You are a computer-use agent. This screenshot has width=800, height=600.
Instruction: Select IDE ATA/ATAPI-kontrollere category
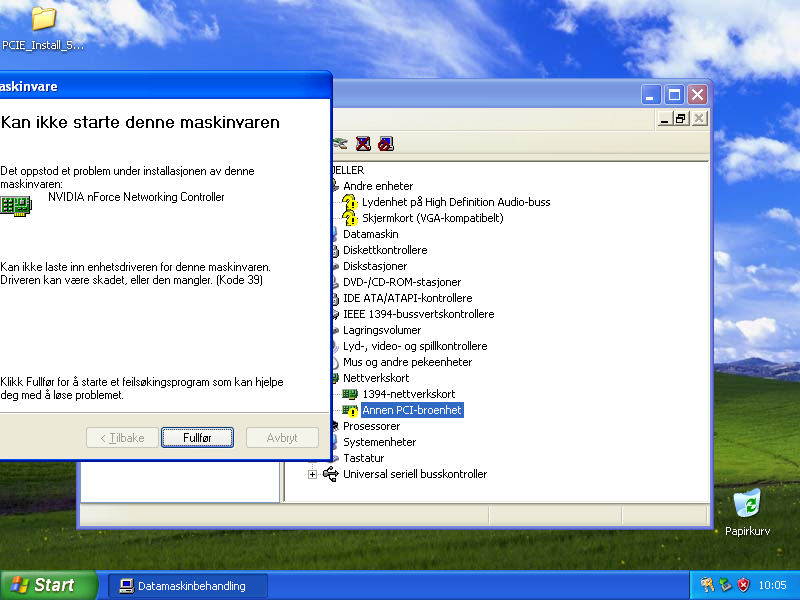tap(408, 298)
